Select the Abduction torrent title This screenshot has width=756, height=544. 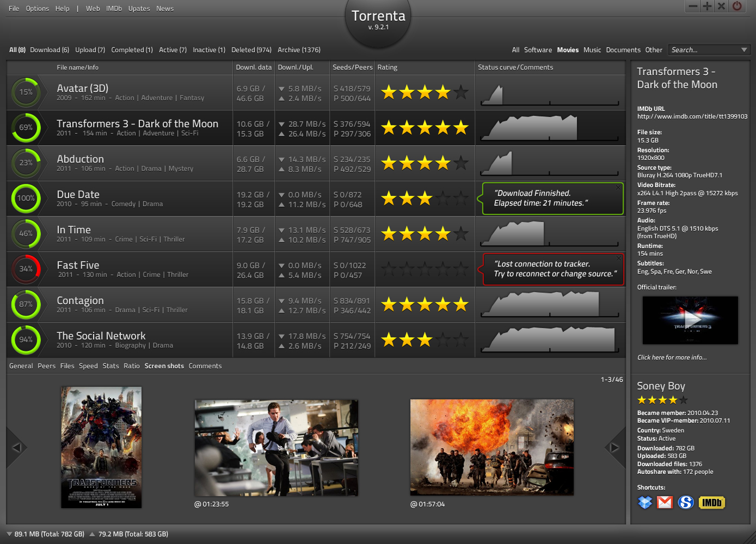pos(81,159)
